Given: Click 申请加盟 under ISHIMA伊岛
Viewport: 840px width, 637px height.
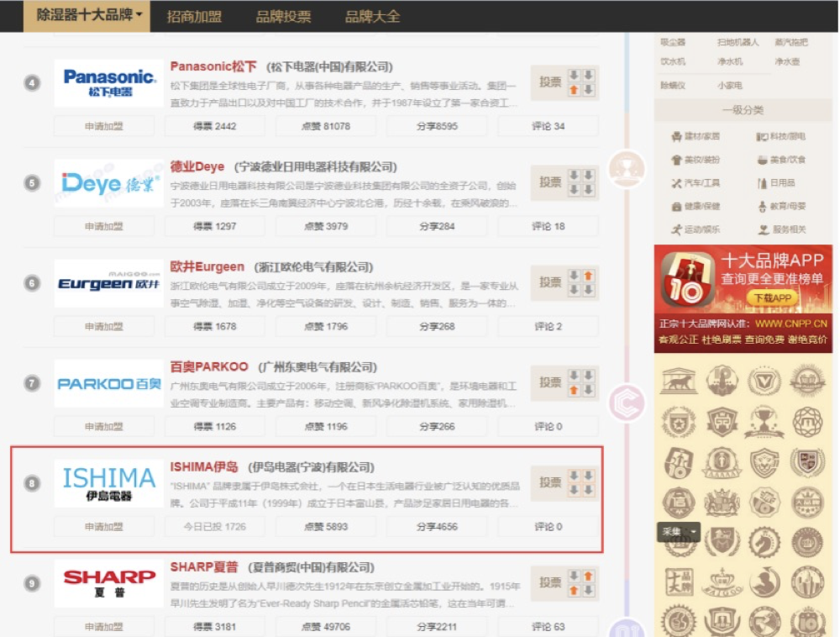Looking at the screenshot, I should (104, 527).
